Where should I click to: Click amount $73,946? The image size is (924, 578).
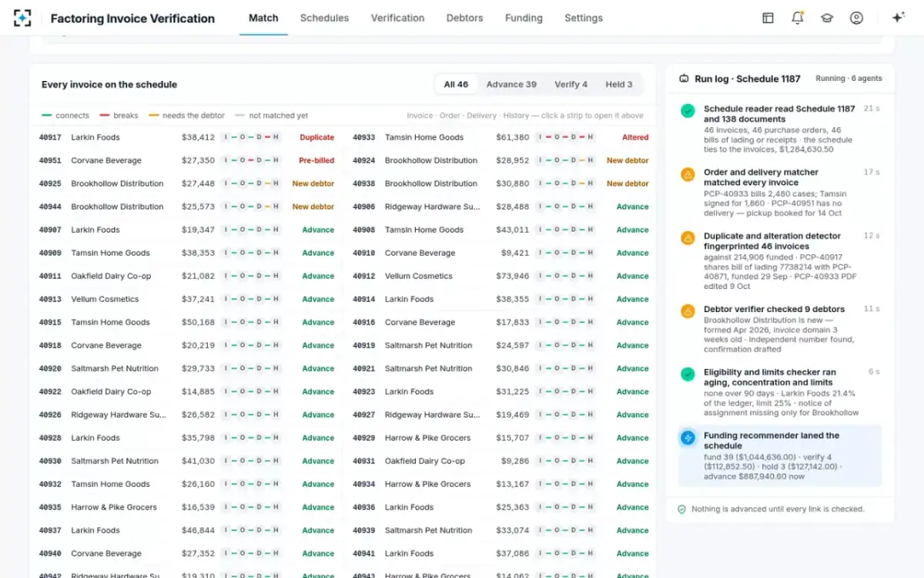coord(513,276)
